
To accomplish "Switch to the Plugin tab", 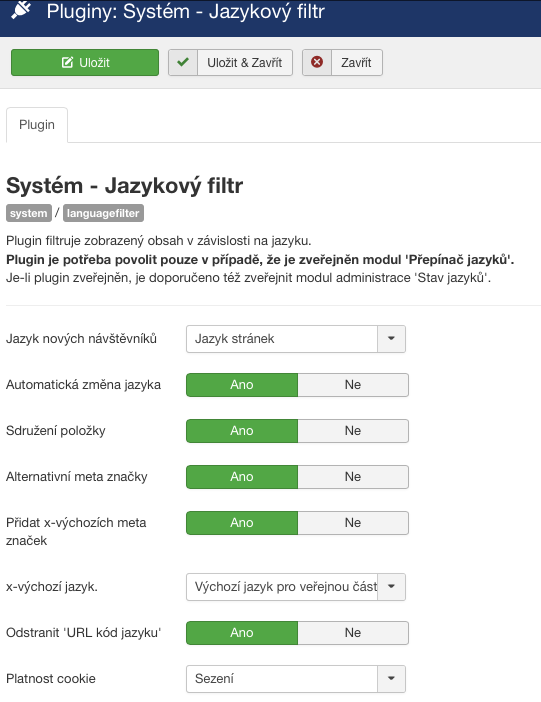I will tap(37, 125).
